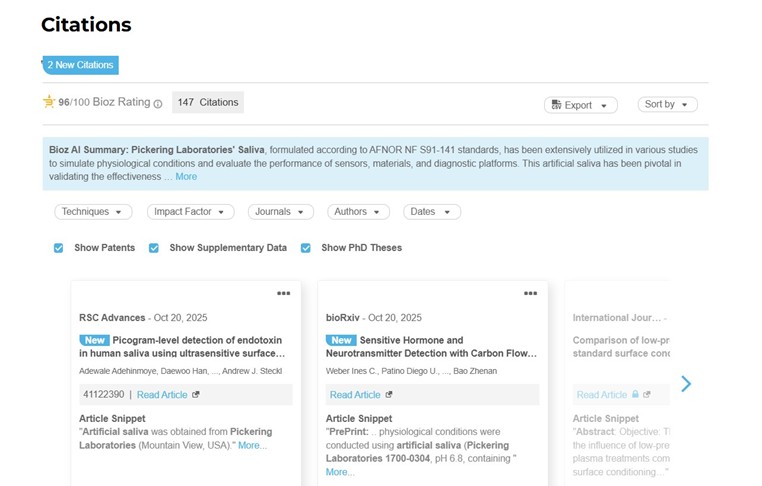
Task: Open the three-dot menu on bioRxiv card
Action: (x=530, y=293)
